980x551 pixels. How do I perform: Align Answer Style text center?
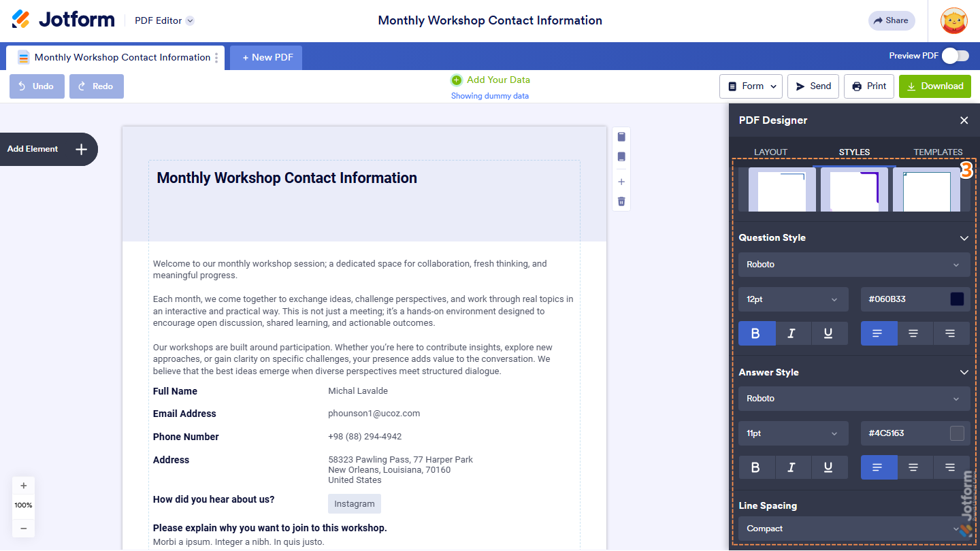click(x=915, y=467)
